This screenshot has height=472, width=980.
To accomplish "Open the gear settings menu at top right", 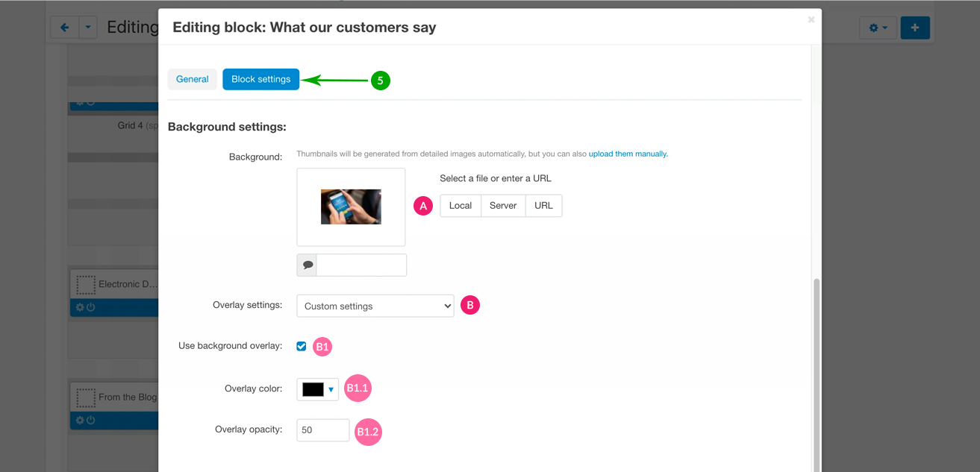I will tap(877, 28).
